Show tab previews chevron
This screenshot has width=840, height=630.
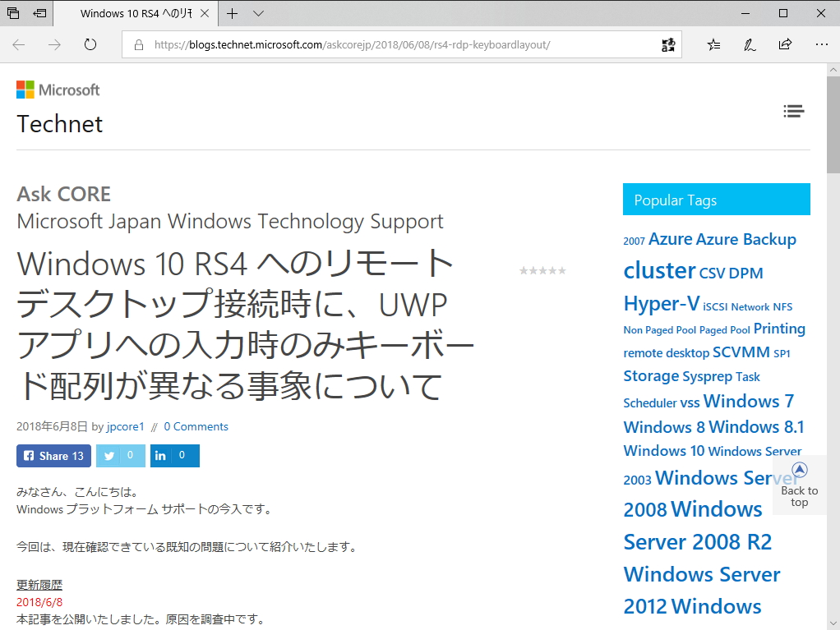click(258, 13)
